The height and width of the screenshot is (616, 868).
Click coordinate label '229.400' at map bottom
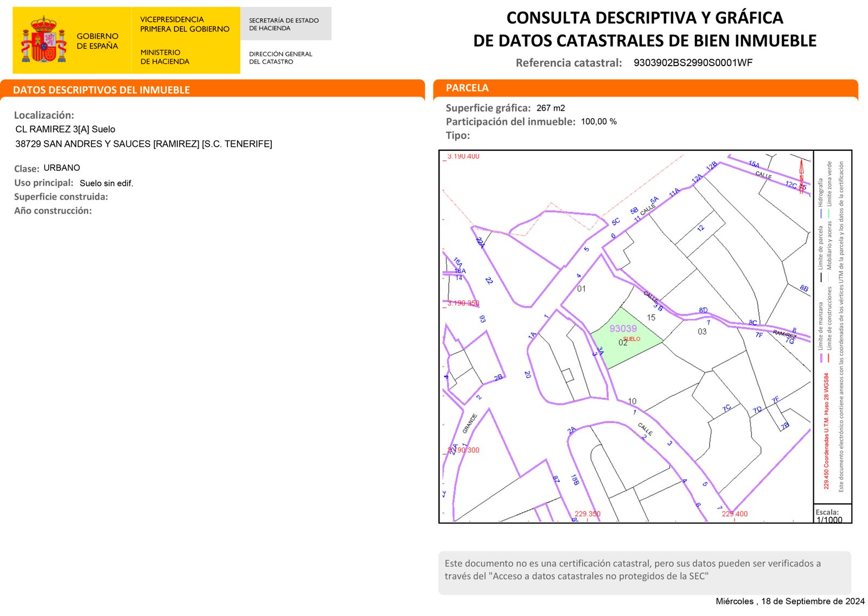click(x=735, y=514)
